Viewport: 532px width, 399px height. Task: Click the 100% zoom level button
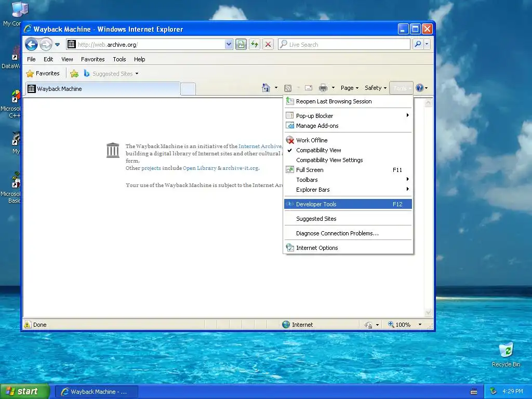pyautogui.click(x=400, y=325)
